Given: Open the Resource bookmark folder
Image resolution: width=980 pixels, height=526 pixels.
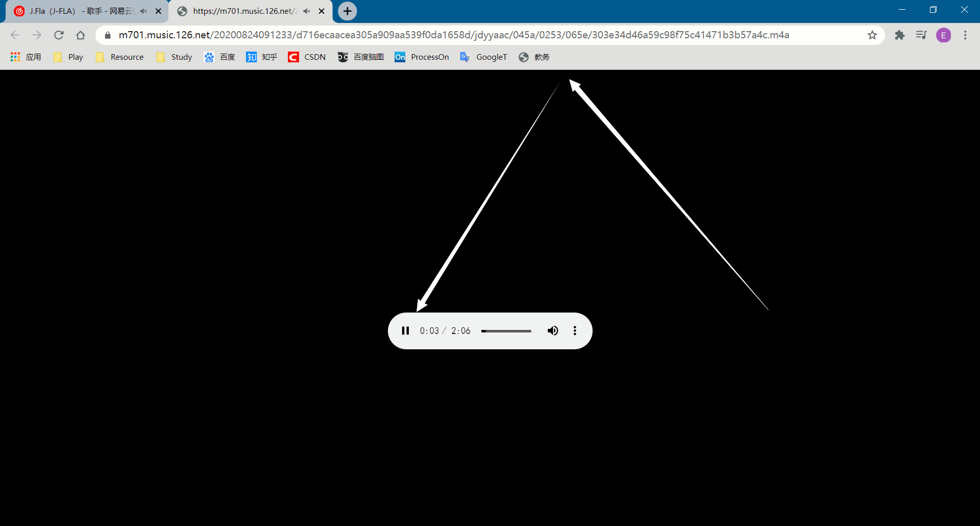Looking at the screenshot, I should tap(120, 57).
